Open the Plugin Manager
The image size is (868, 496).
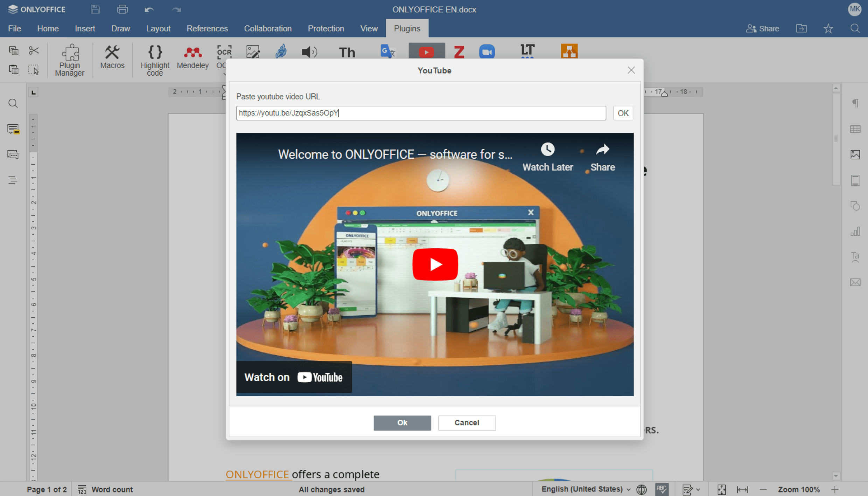[70, 60]
